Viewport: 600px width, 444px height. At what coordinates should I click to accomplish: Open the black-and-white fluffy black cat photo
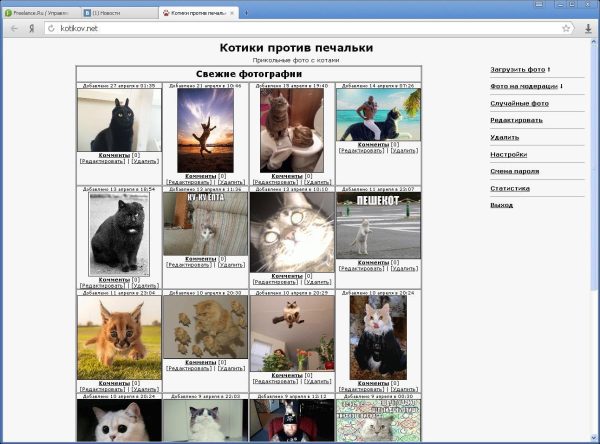pos(119,234)
